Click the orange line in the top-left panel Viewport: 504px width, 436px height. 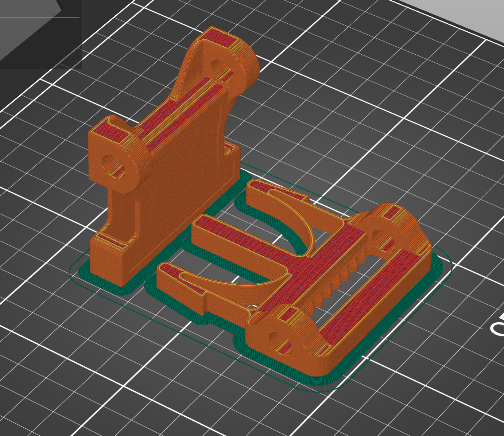[39, 17]
